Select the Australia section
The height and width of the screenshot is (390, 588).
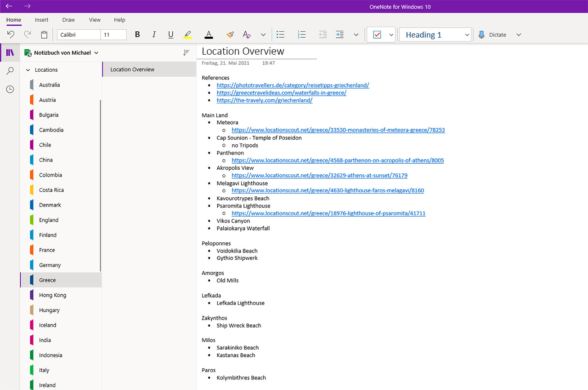(x=61, y=85)
